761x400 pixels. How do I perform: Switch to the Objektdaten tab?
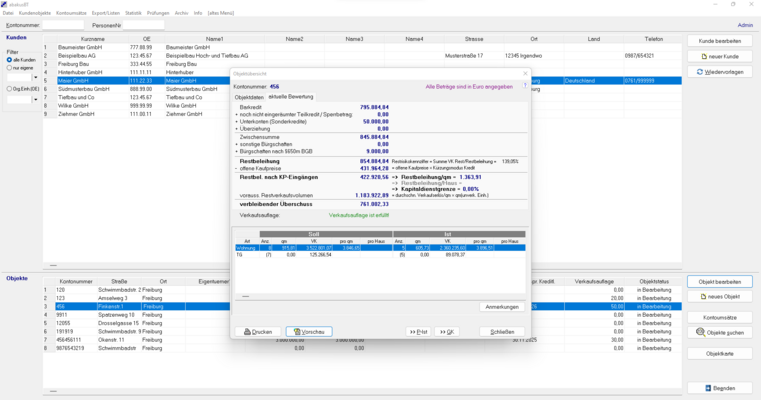246,97
